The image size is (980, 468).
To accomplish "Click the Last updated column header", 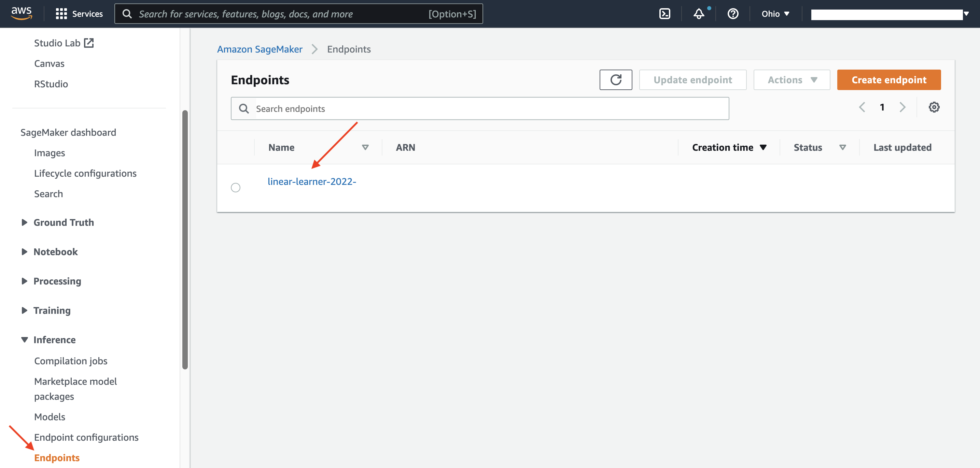I will pos(902,147).
